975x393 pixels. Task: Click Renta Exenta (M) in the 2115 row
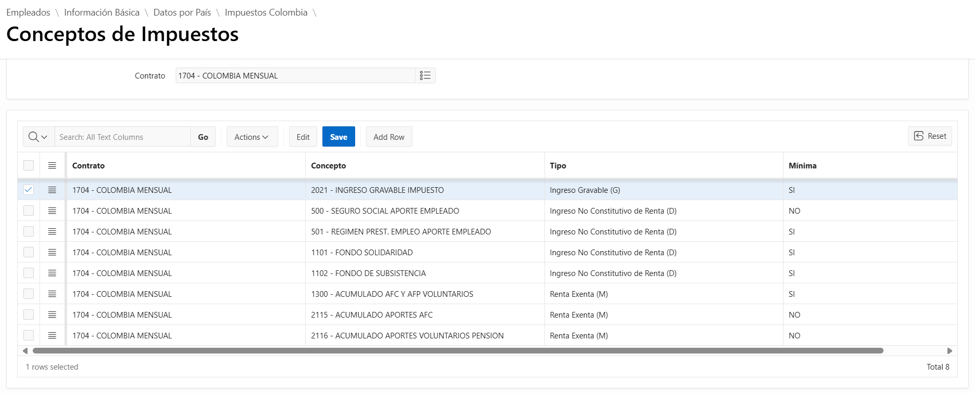pyautogui.click(x=663, y=315)
